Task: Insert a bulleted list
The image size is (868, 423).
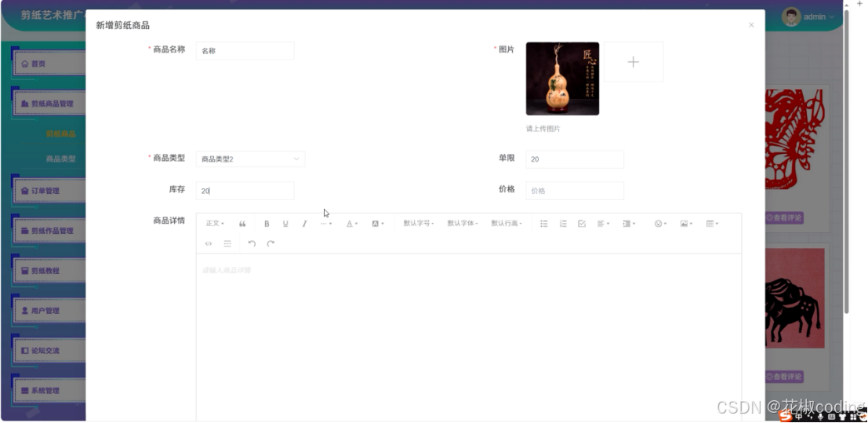Action: [544, 224]
